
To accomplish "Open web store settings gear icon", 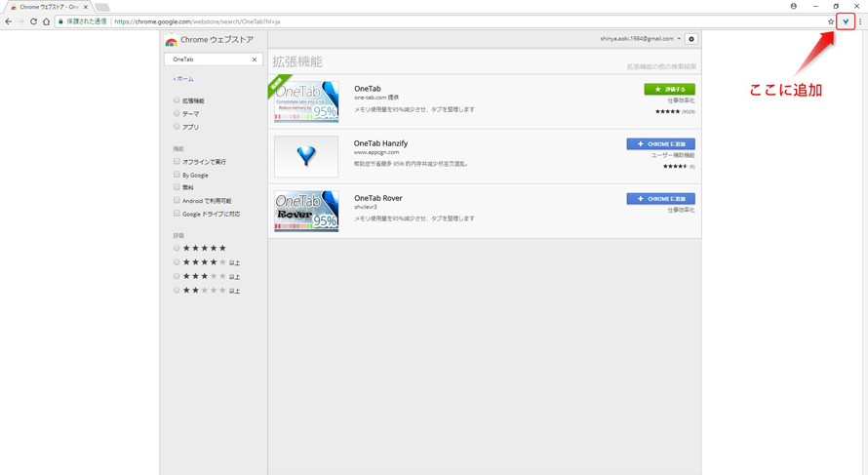I will tap(690, 39).
